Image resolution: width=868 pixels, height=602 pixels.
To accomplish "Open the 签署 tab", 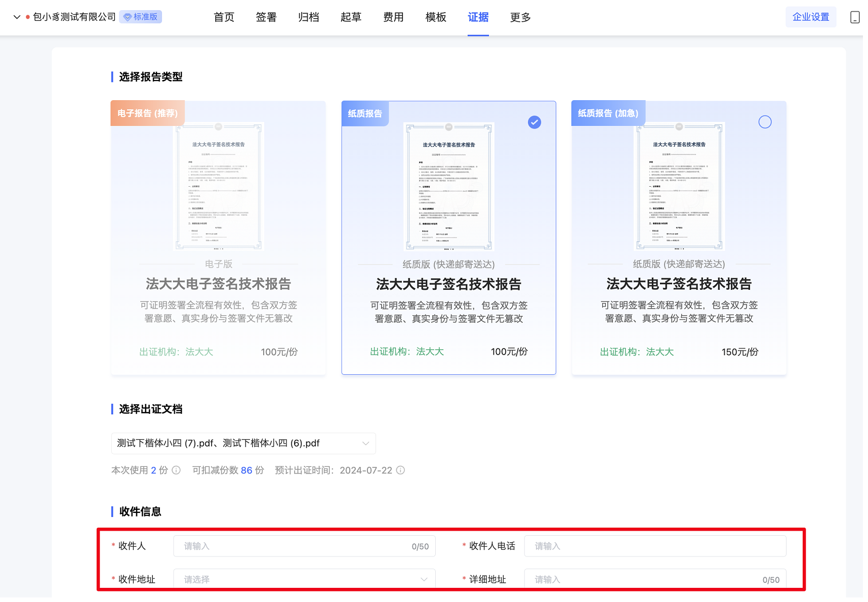I will [x=266, y=17].
